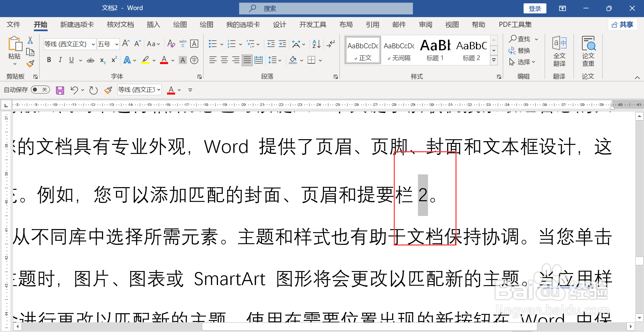This screenshot has width=644, height=332.
Task: Open the phonetic guide (wén) tool
Action: pyautogui.click(x=183, y=44)
